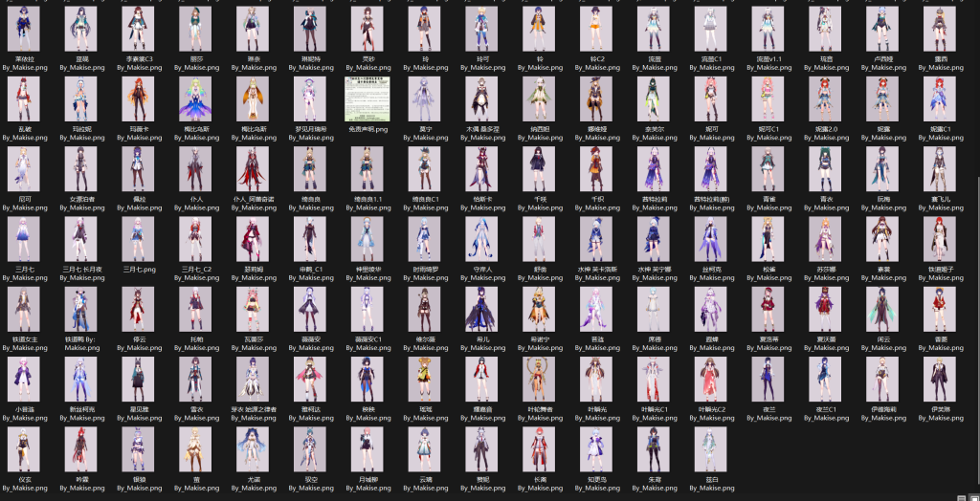Select the 仆人_阿蕾奇诺 thumbnail

point(253,168)
